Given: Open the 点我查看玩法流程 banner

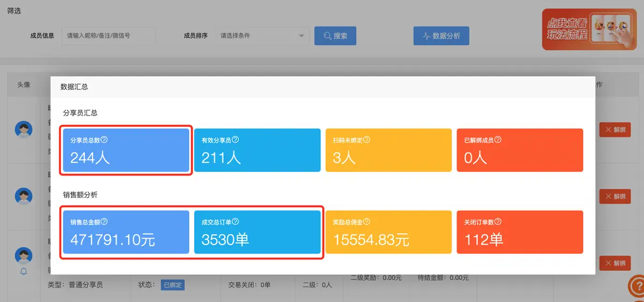Looking at the screenshot, I should tap(589, 30).
